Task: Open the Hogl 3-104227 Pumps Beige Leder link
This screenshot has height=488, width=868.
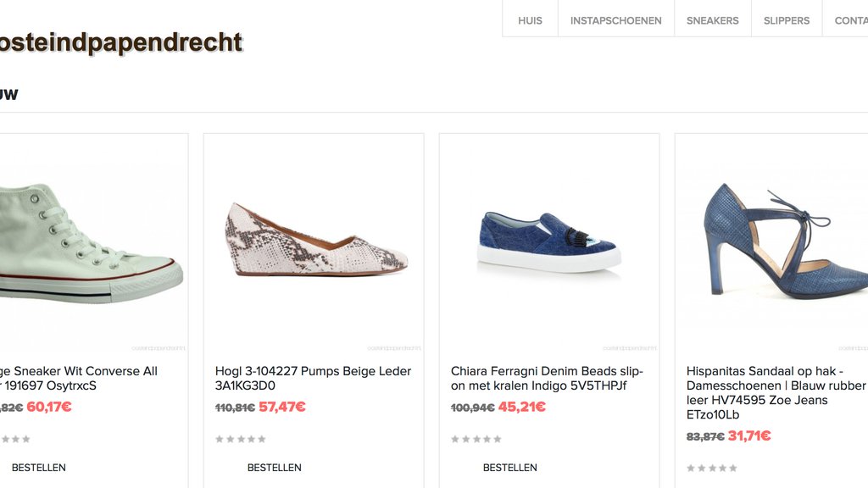Action: [313, 378]
